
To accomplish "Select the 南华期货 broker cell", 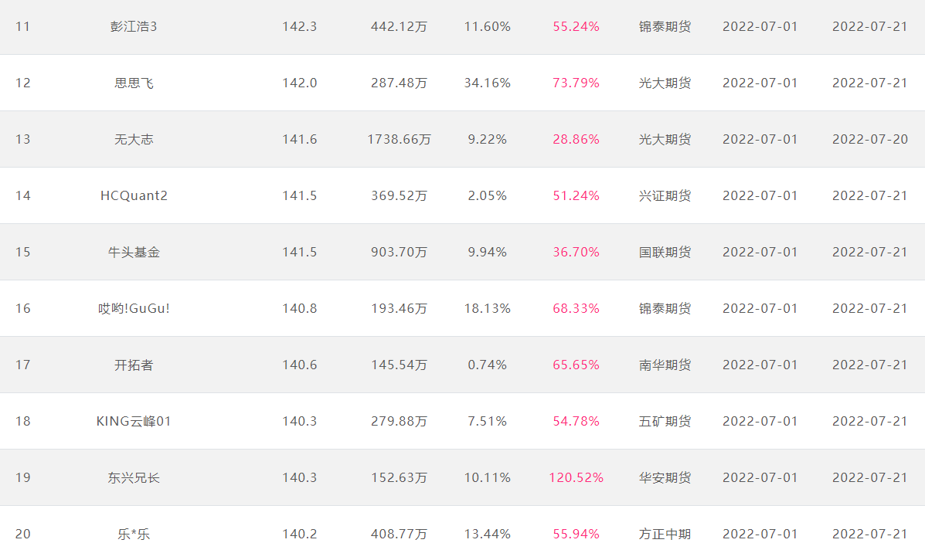I will point(665,365).
